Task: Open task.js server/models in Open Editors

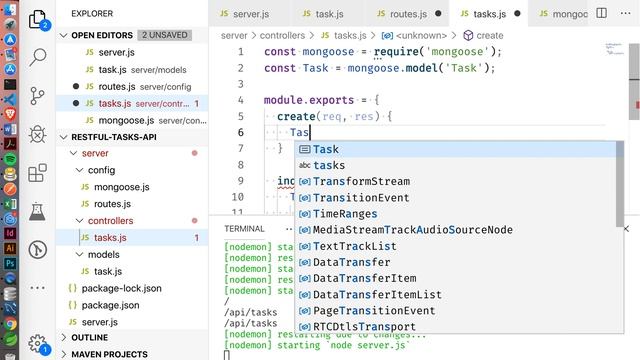Action: point(132,70)
